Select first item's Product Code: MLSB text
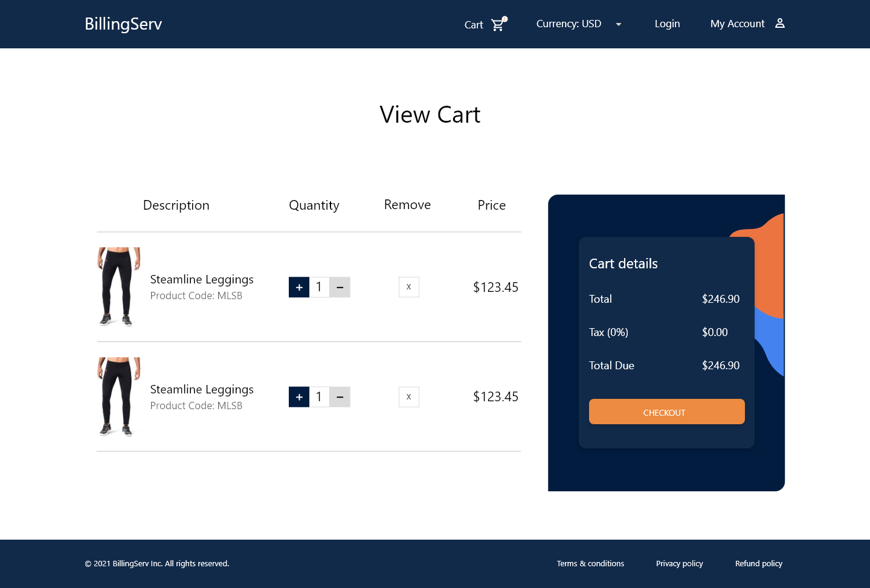 tap(196, 296)
